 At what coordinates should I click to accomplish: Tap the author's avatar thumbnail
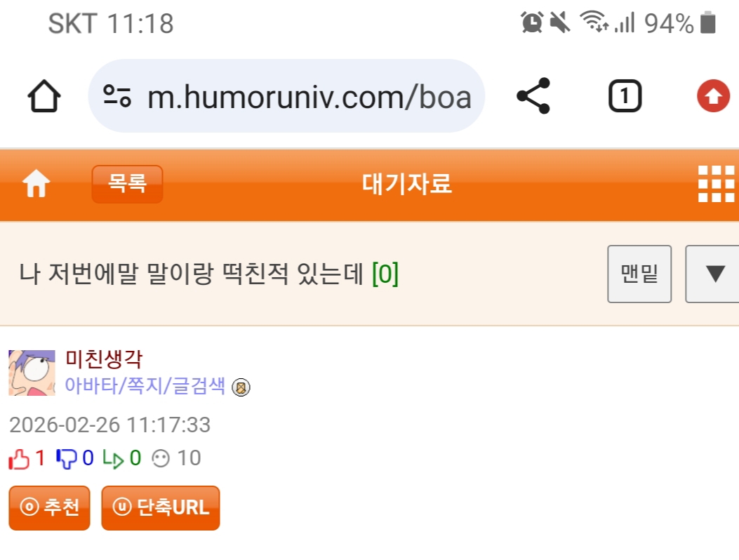(32, 373)
